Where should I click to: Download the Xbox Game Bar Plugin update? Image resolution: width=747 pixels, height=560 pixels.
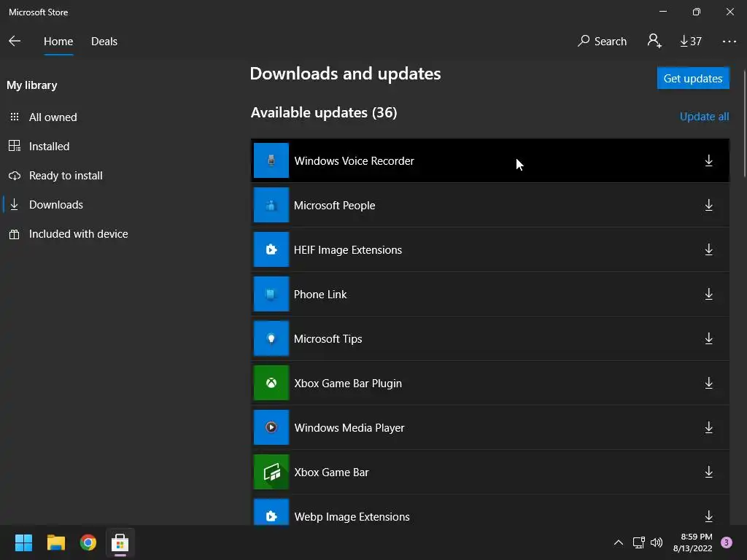[709, 383]
